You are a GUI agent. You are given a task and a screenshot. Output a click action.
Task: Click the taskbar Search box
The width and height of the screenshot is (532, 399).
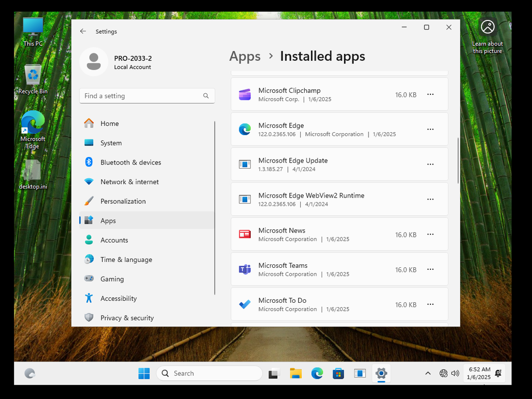(209, 373)
